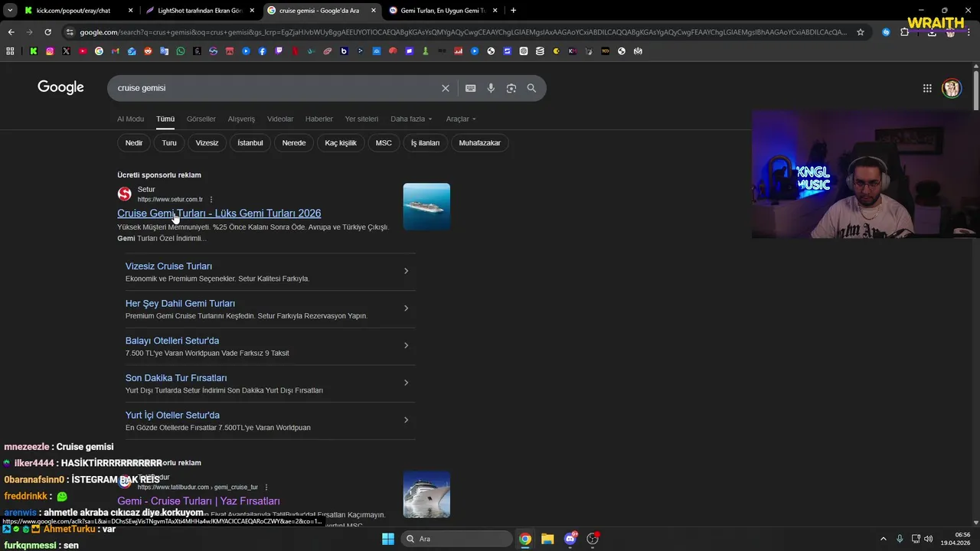Switch to Alışveriş tab

point(241,119)
